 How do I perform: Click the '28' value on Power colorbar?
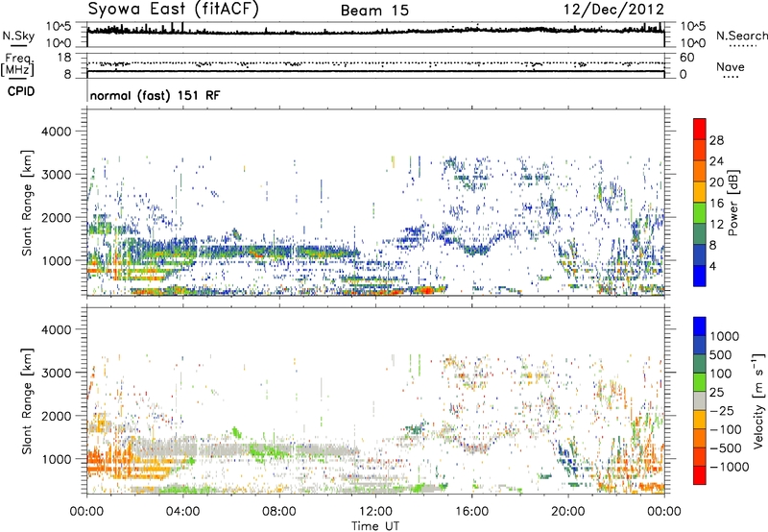716,140
